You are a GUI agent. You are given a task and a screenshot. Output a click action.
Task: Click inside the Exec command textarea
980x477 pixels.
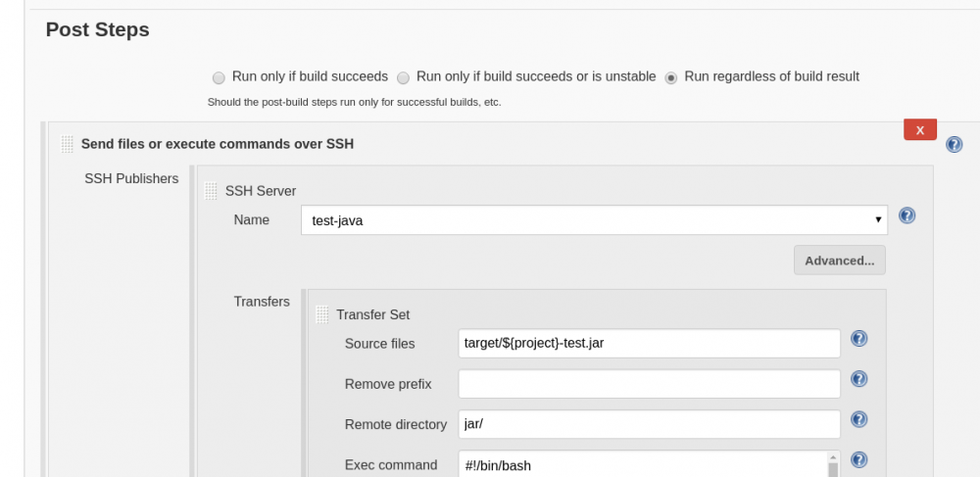click(x=642, y=464)
